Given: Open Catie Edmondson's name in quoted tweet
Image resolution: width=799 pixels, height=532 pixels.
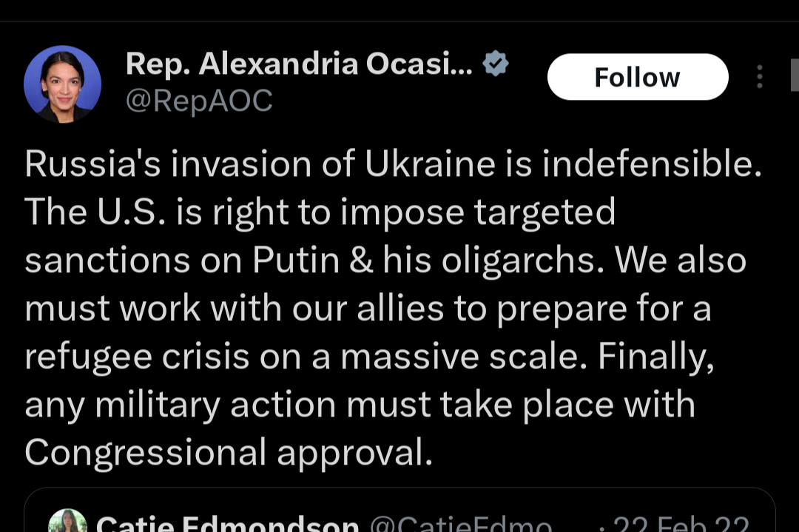Looking at the screenshot, I should pos(228,524).
